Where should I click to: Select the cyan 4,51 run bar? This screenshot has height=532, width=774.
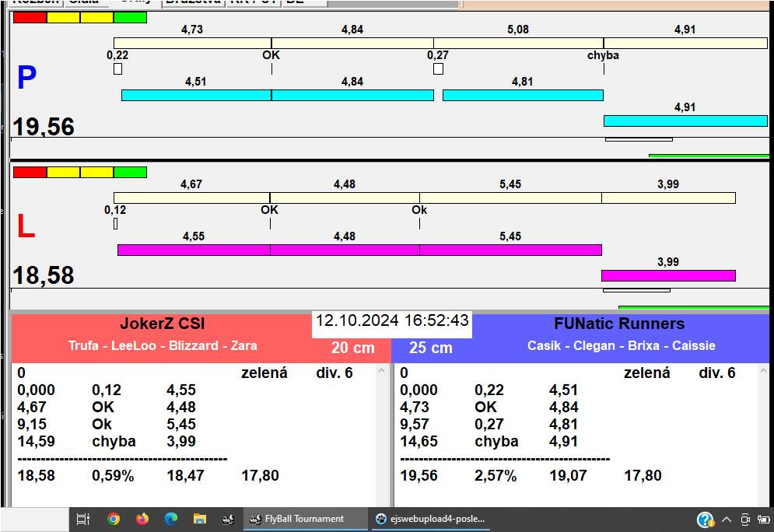pyautogui.click(x=196, y=95)
